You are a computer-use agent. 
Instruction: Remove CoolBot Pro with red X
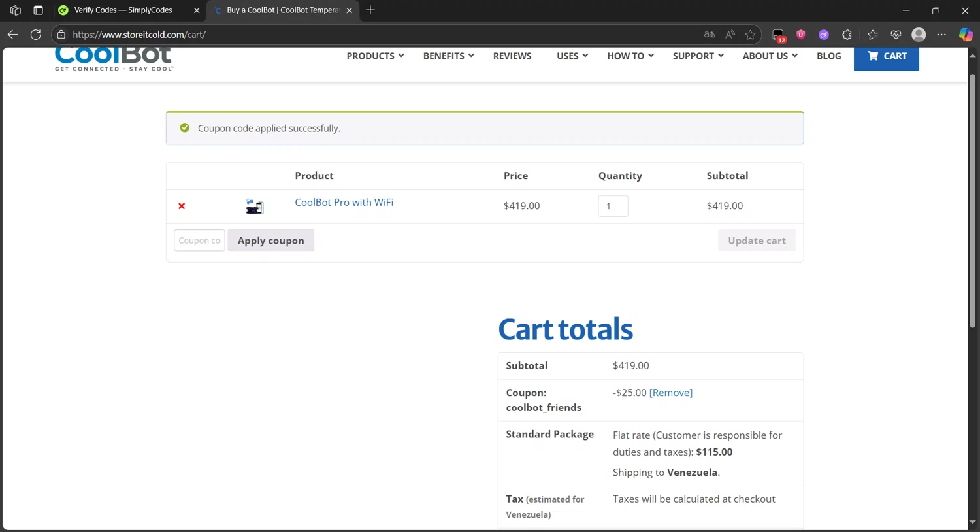pos(182,206)
